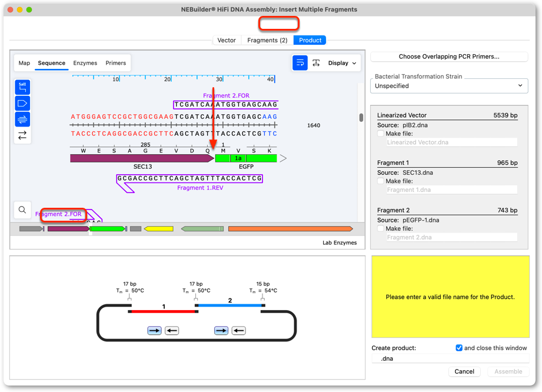Click Fragment 1.dna file name field
Screen dimensions: 542x392
point(451,190)
